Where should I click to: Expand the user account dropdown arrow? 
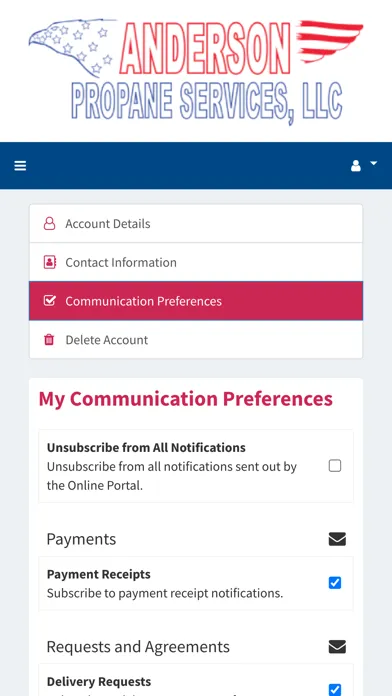[x=373, y=163]
